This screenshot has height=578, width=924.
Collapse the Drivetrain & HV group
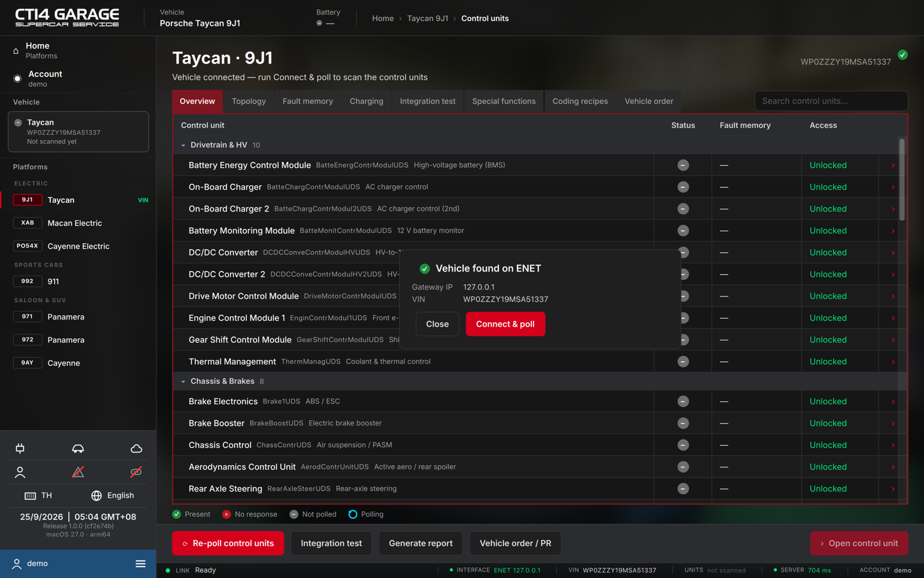click(183, 145)
